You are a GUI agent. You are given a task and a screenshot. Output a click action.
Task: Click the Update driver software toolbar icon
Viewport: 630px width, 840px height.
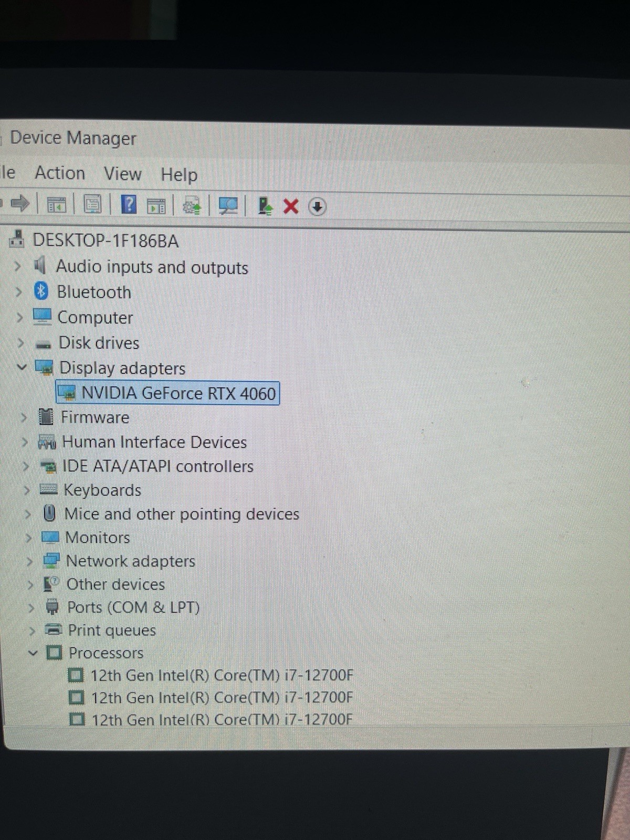pos(192,206)
